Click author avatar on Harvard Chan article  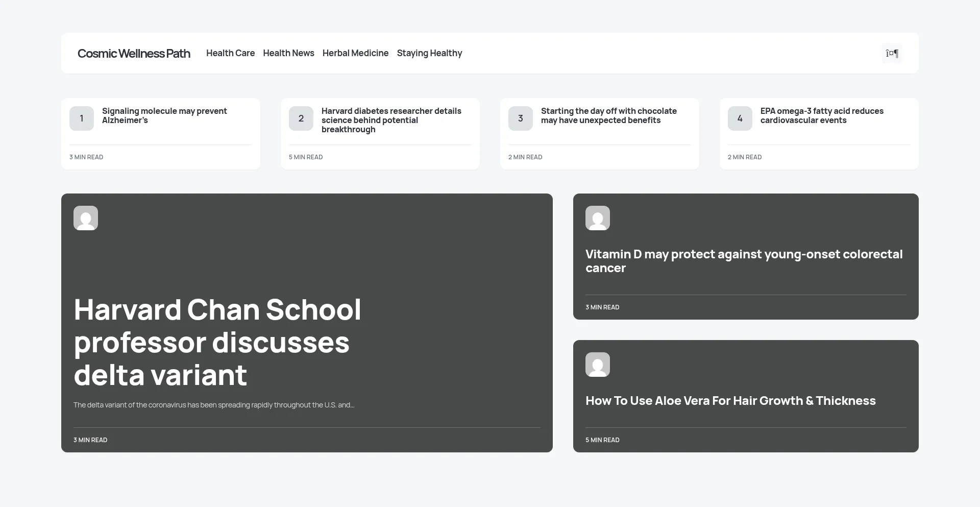pyautogui.click(x=86, y=218)
